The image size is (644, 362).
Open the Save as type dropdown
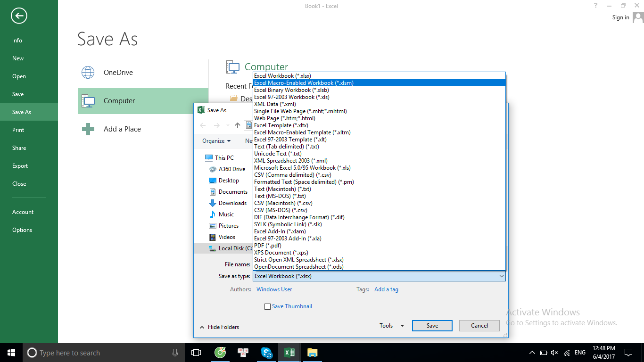379,276
